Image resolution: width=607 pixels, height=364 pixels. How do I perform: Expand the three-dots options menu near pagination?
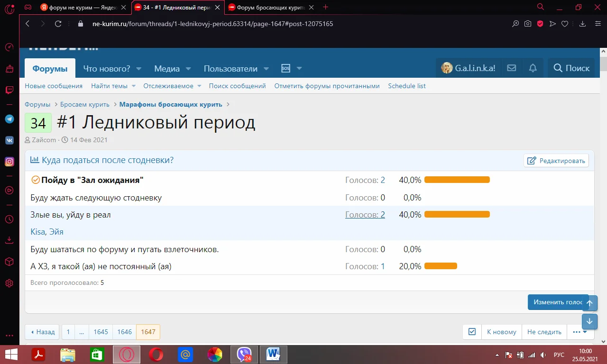click(577, 332)
